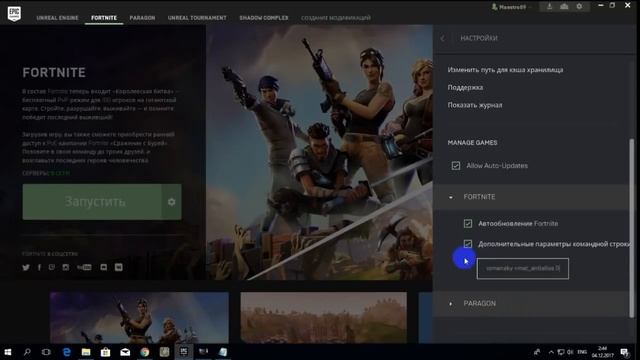
Task: Click the Epic Games logo
Action: pyautogui.click(x=14, y=13)
